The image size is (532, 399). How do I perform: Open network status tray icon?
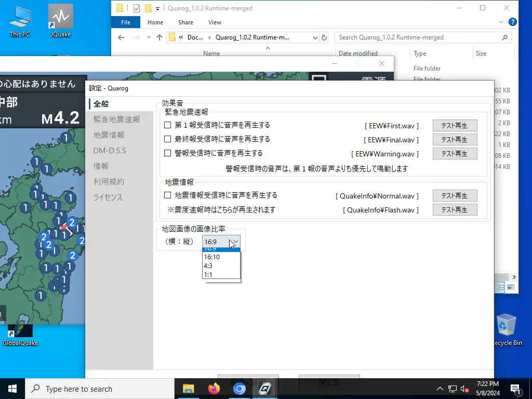453,389
